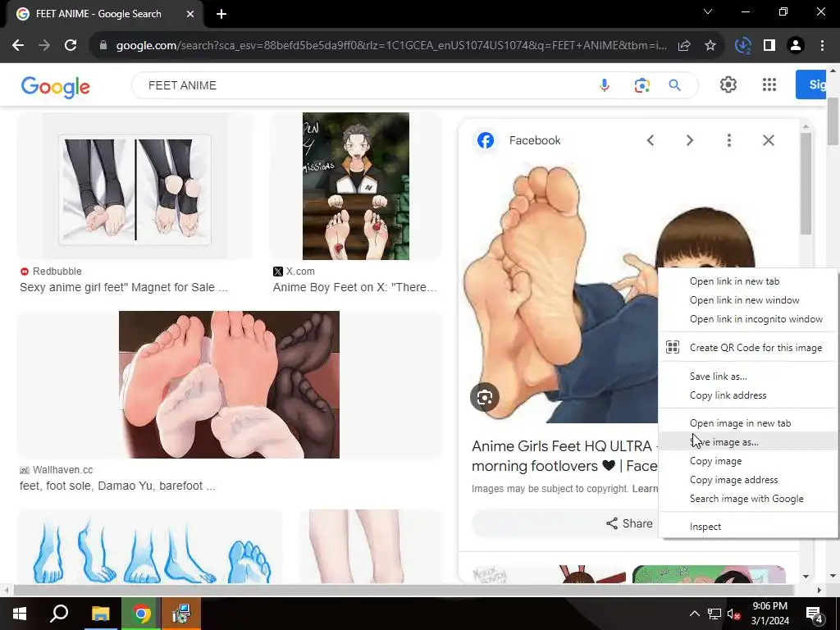Close the FEET ANIME search tab
Image resolution: width=840 pixels, height=630 pixels.
190,14
